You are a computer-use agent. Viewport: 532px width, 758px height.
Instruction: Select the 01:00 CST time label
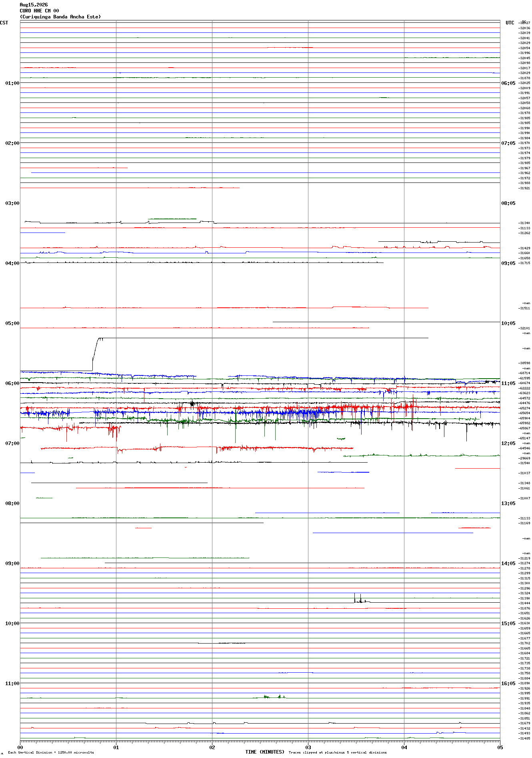(x=12, y=83)
